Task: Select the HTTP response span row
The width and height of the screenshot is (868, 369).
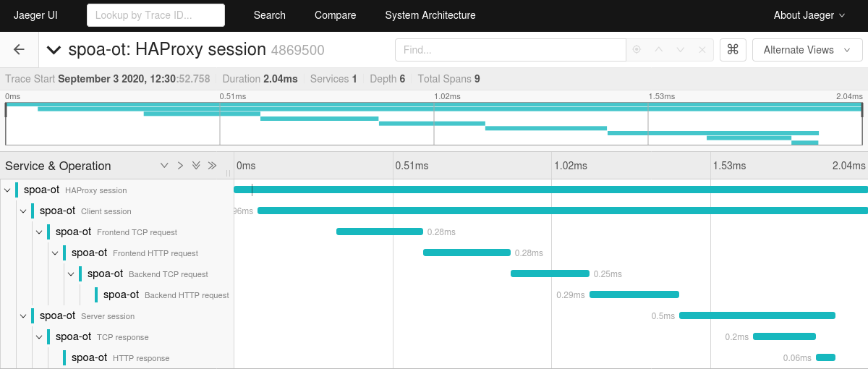Action: (120, 358)
